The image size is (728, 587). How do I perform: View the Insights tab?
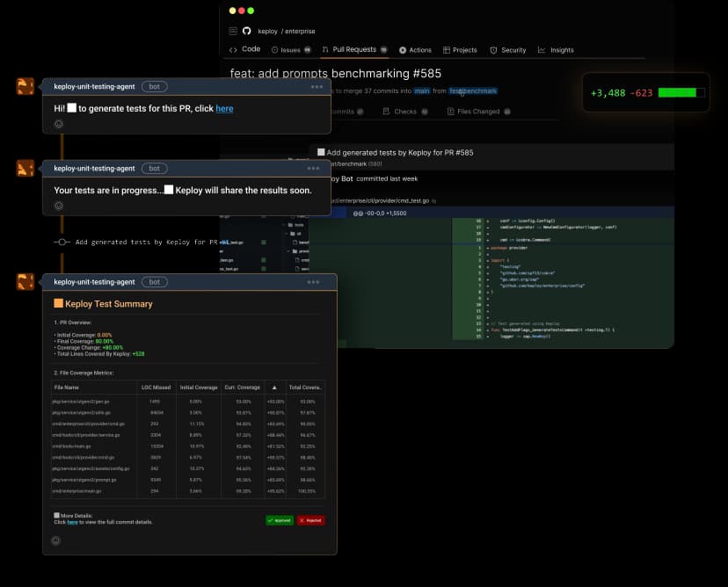pyautogui.click(x=556, y=50)
